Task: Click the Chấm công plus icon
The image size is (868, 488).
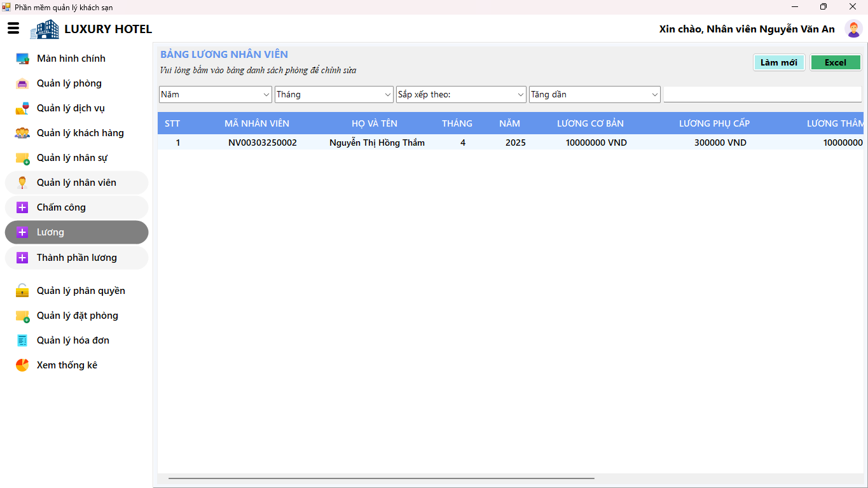Action: (22, 207)
